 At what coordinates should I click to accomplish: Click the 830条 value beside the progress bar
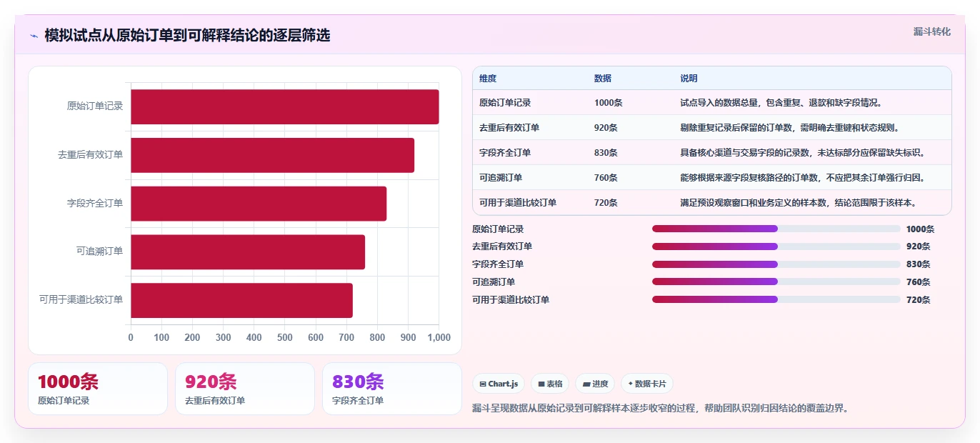918,264
